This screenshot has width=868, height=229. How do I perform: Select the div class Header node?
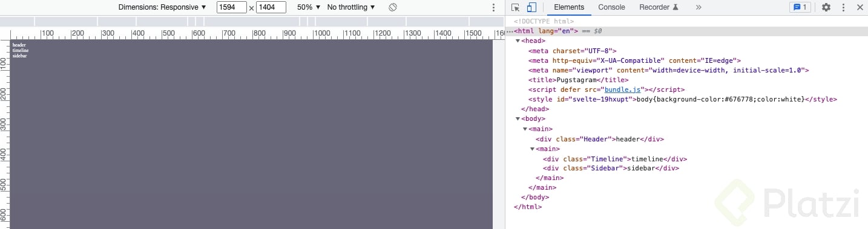(x=599, y=139)
